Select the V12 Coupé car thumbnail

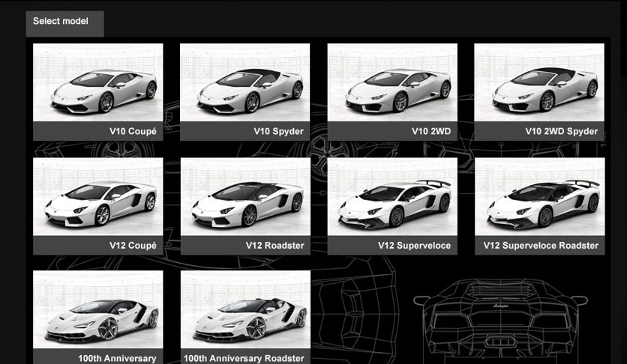[98, 196]
